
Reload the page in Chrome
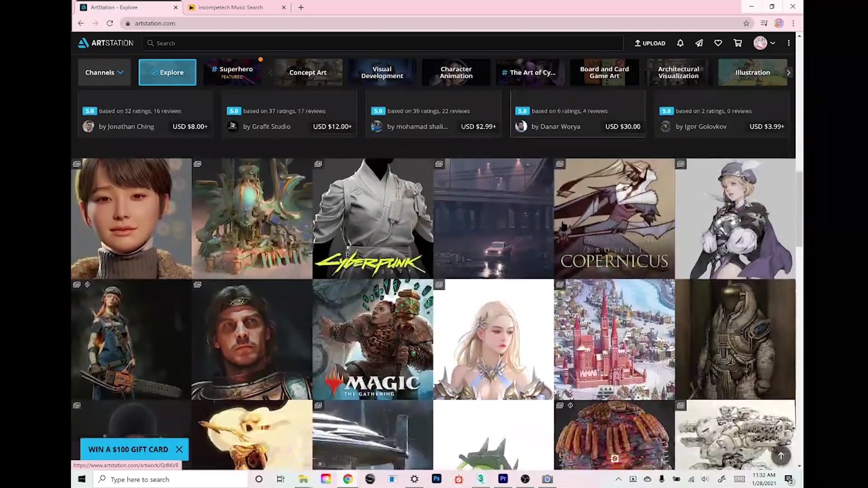point(109,23)
